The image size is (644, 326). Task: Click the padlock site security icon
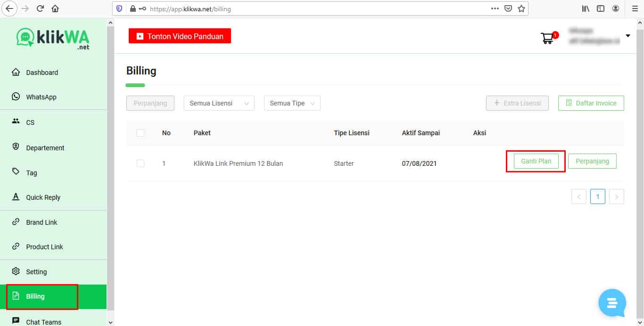132,8
